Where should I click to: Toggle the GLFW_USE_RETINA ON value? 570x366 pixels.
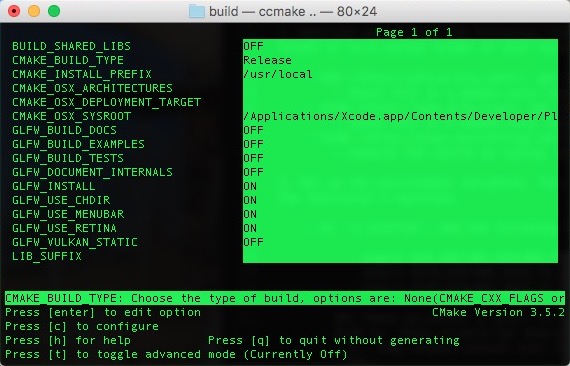(x=250, y=228)
